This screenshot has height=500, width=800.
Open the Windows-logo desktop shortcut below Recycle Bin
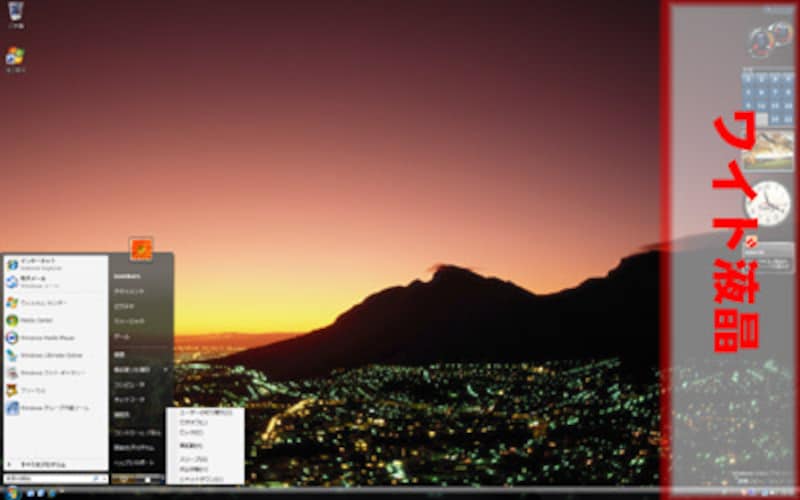tap(15, 60)
